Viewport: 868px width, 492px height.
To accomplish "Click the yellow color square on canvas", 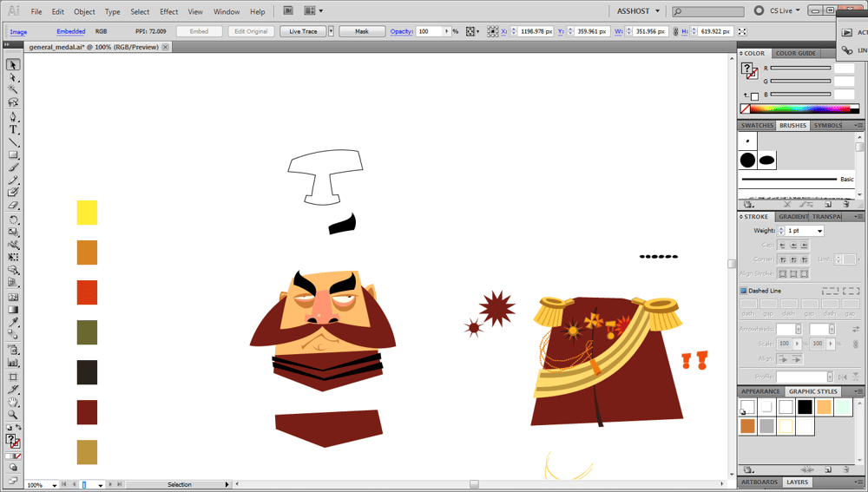I will [87, 213].
